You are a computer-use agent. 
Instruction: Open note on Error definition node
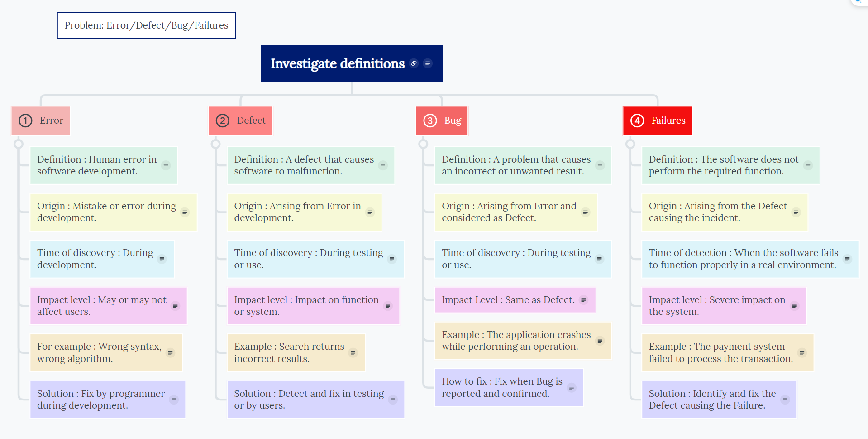(166, 165)
